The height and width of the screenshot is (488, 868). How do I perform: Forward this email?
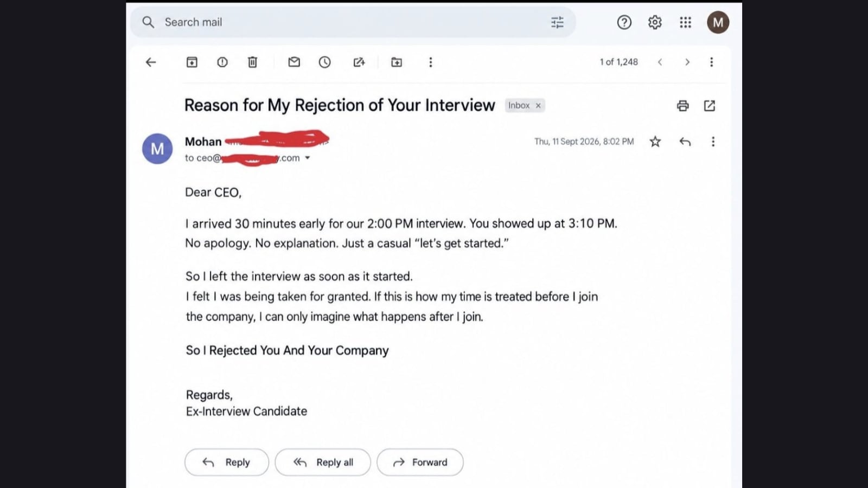(420, 463)
